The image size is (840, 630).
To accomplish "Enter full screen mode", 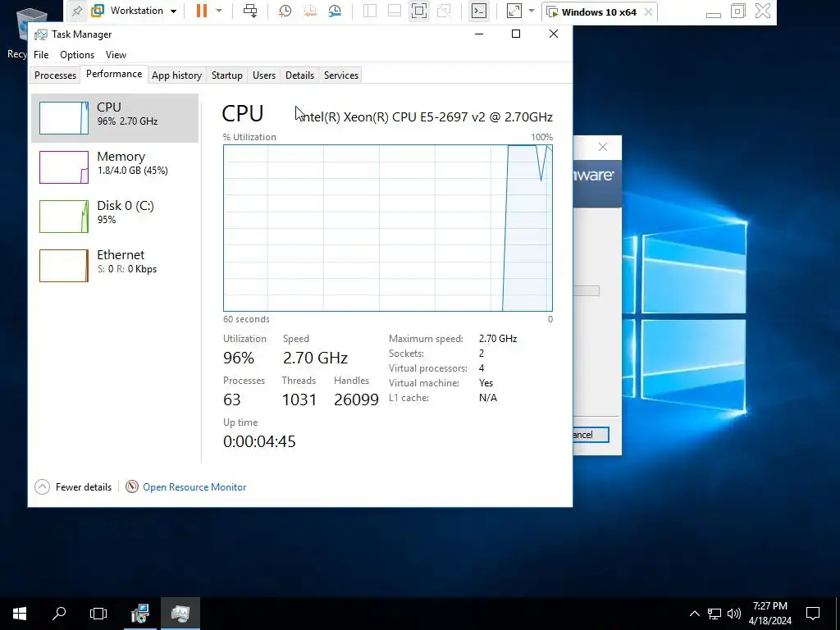I will [419, 11].
